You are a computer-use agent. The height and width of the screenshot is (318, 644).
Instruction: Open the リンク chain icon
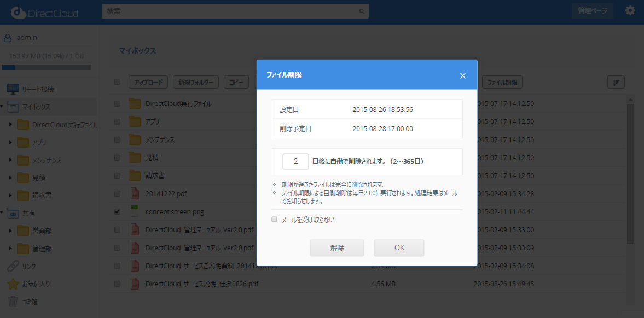coord(13,266)
